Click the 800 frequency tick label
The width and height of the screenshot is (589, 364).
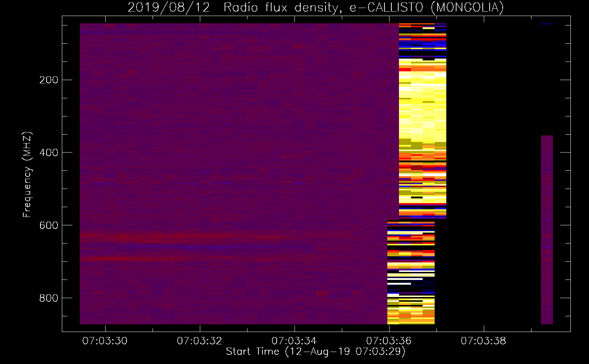49,298
